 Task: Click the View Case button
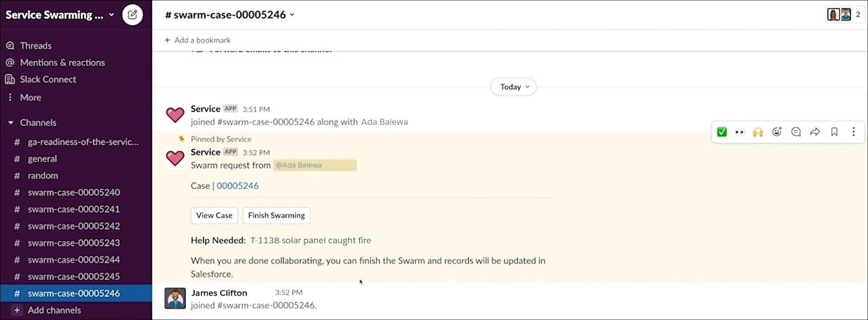click(214, 215)
